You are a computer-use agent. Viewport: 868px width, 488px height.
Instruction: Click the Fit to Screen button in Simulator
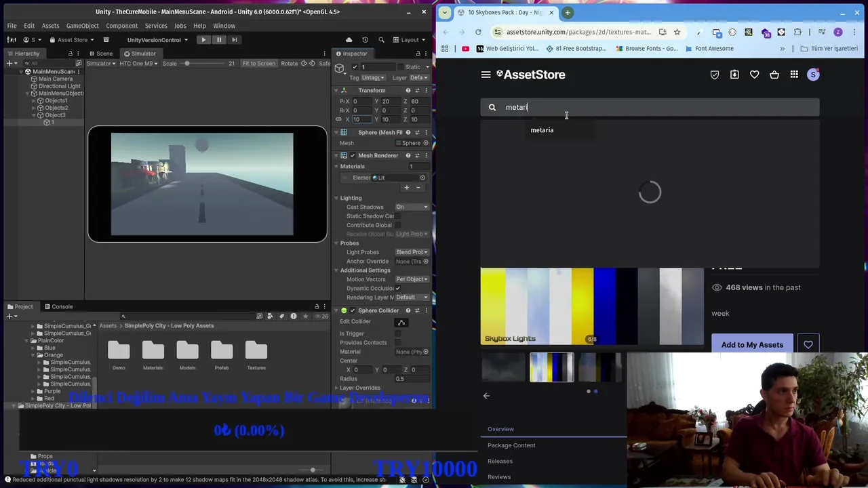tap(258, 64)
